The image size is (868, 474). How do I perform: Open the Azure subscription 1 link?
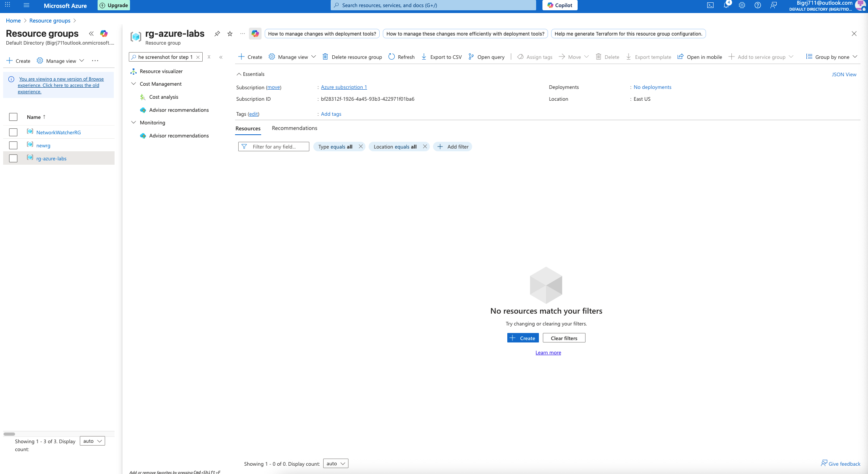click(344, 87)
